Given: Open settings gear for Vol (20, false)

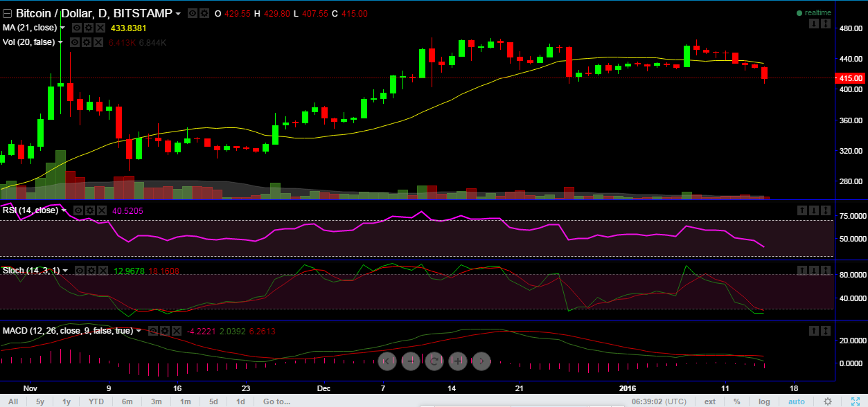Looking at the screenshot, I should click(85, 42).
